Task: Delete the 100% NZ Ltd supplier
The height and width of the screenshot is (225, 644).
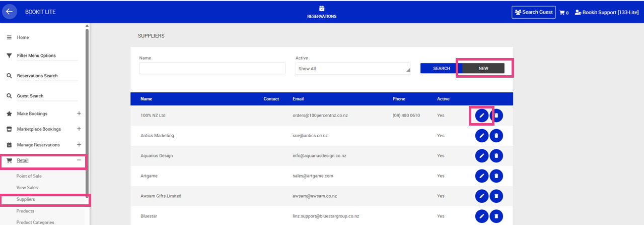Action: click(x=496, y=116)
